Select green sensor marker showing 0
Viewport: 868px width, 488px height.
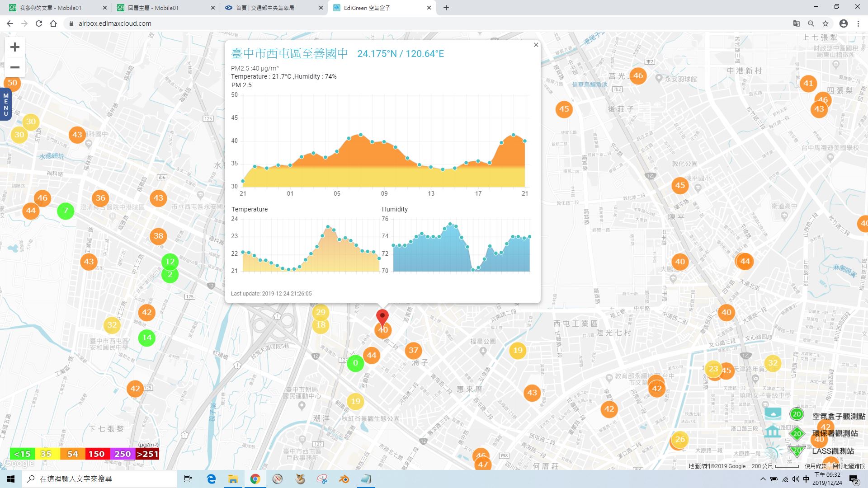355,363
